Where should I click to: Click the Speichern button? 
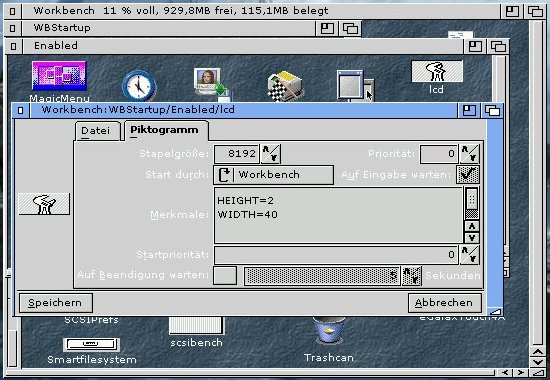click(x=56, y=303)
